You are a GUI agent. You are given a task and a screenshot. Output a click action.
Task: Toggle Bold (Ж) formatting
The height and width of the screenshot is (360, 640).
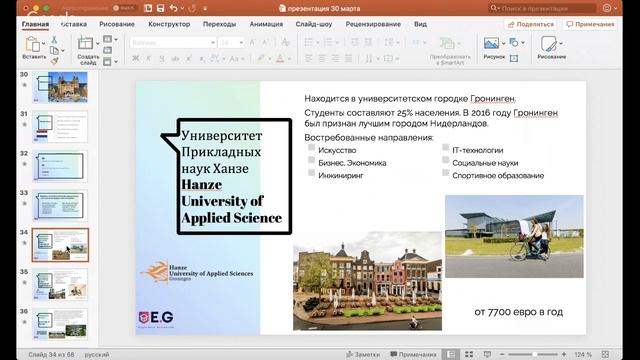point(136,59)
